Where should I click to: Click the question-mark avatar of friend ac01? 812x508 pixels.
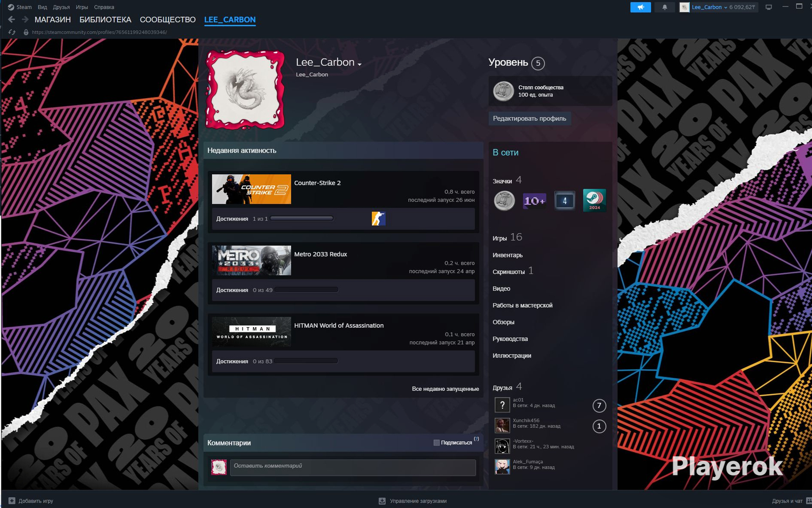tap(502, 405)
